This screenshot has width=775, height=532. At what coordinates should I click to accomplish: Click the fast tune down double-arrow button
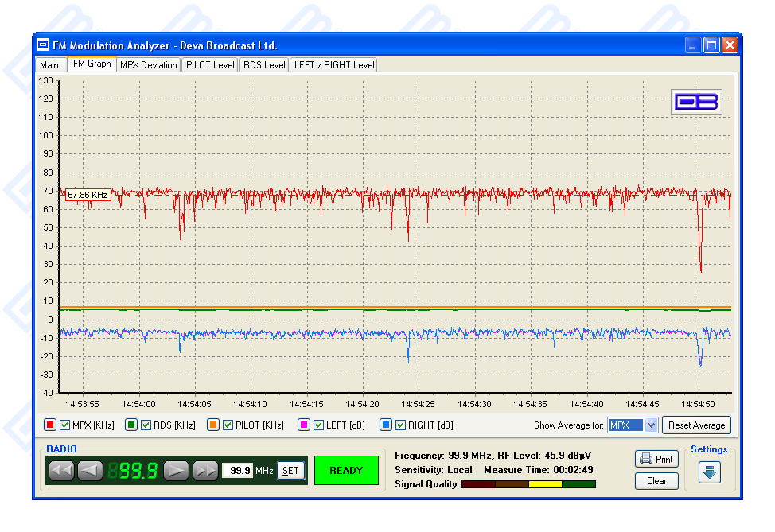[x=61, y=471]
